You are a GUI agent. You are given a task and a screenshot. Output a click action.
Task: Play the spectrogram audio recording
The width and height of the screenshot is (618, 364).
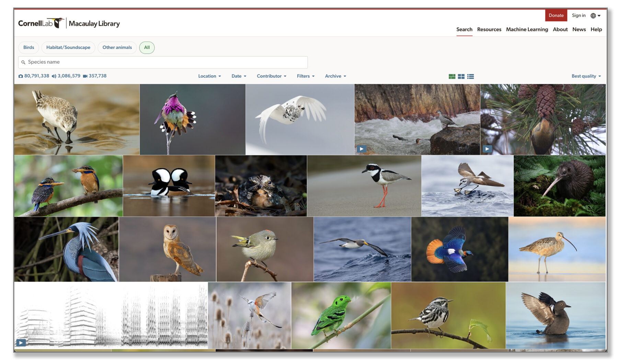click(x=21, y=342)
